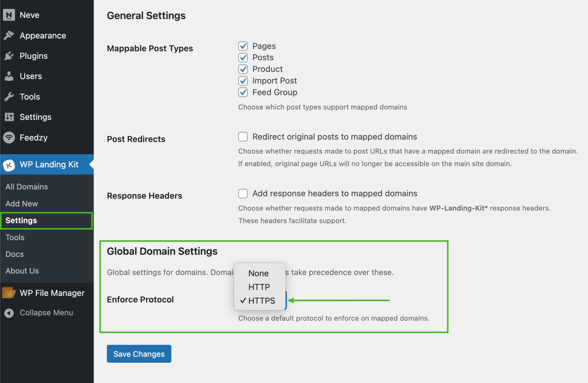Image resolution: width=588 pixels, height=383 pixels.
Task: Go to All Domains
Action: point(26,187)
